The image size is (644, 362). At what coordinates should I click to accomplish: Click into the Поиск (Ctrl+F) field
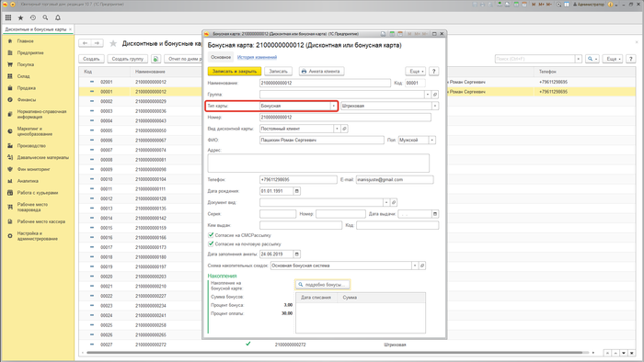click(x=535, y=59)
